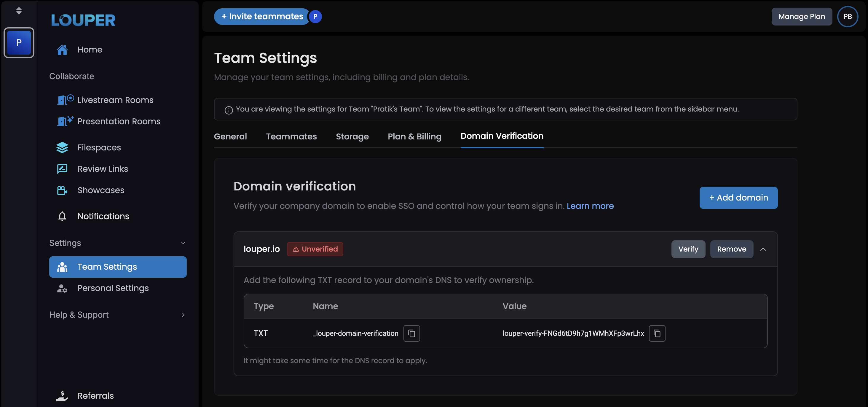This screenshot has width=868, height=407.
Task: Open Showcases camera icon
Action: coord(62,190)
